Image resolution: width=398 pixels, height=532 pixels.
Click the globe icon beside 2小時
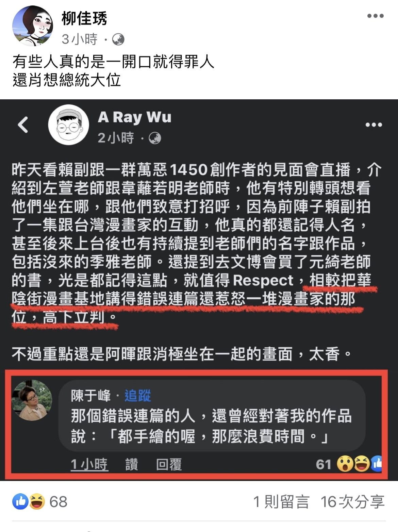(155, 138)
